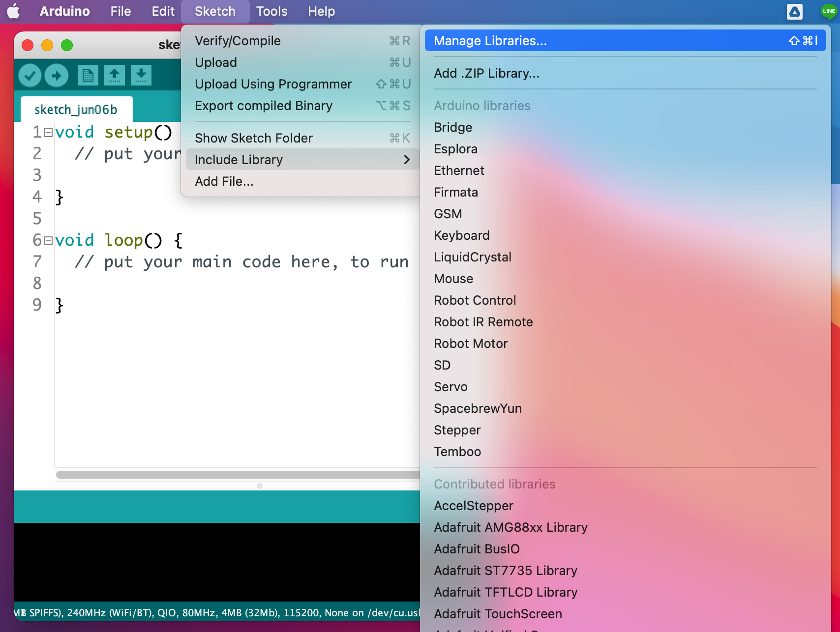Select the sketch_jun06b tab
Image resolution: width=840 pixels, height=632 pixels.
click(76, 110)
